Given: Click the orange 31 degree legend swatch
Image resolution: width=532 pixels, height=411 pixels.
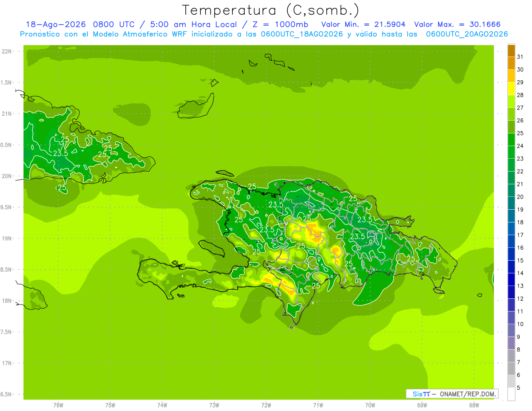Looking at the screenshot, I should click(511, 51).
